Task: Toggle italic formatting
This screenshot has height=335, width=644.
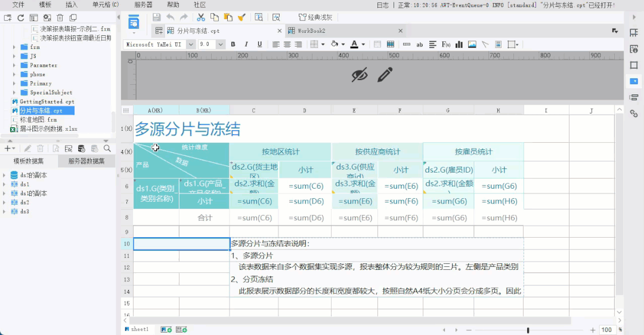Action: click(246, 44)
